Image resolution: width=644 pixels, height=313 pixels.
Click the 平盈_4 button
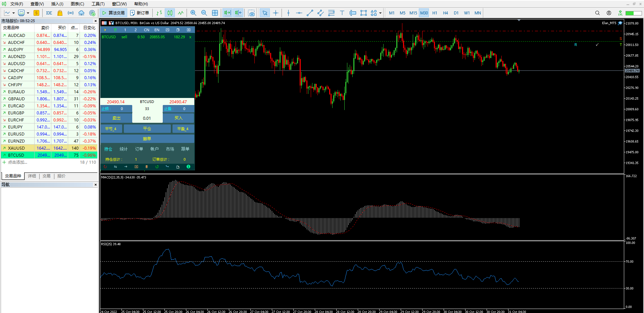[x=183, y=129]
